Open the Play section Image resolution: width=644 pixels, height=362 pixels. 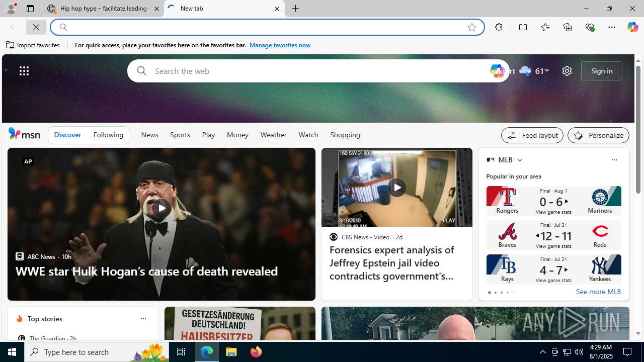208,135
